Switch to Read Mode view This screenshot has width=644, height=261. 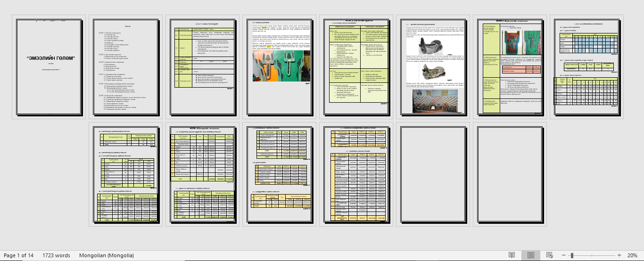point(512,255)
